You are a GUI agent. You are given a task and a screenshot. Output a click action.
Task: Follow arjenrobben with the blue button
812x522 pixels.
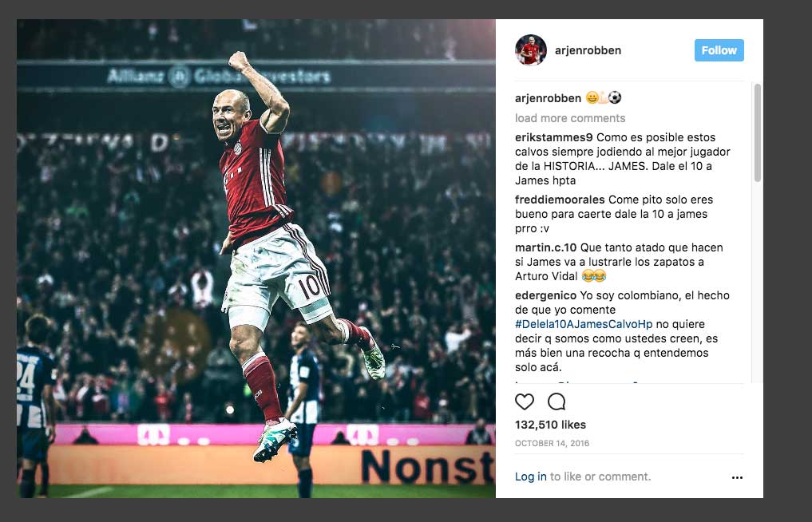click(719, 50)
